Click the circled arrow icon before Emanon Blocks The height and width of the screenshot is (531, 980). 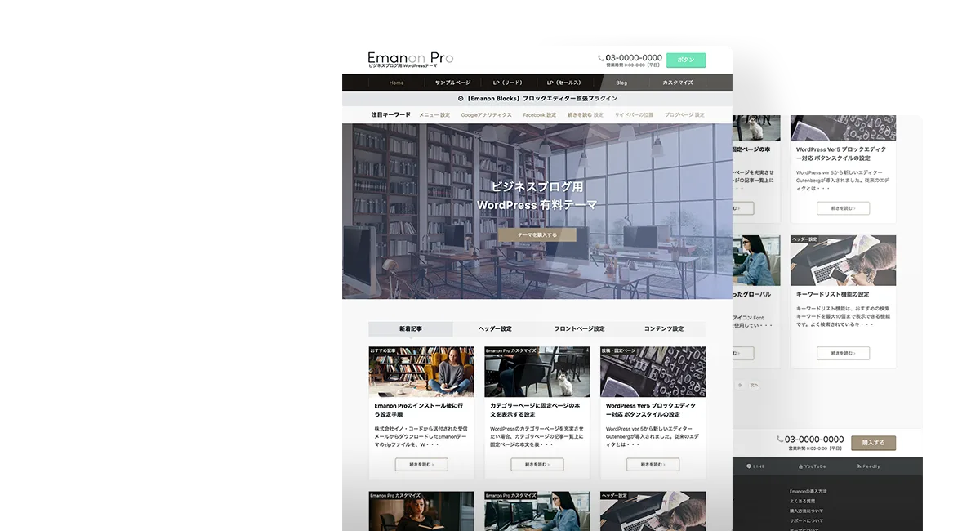coord(461,99)
